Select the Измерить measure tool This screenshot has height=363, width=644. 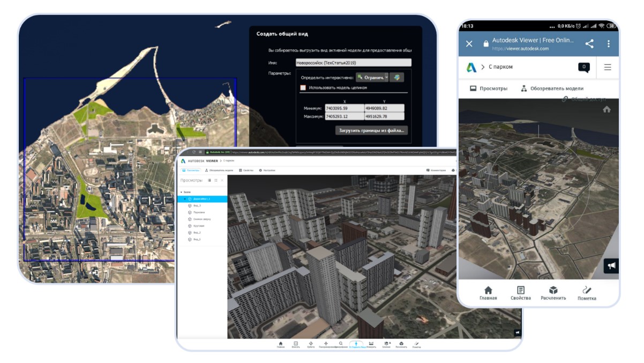[x=371, y=345]
